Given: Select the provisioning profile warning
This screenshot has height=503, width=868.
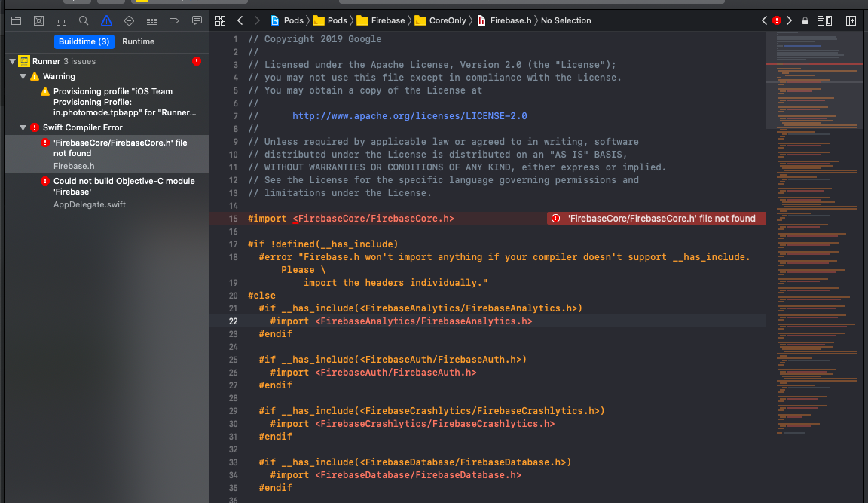Looking at the screenshot, I should pyautogui.click(x=106, y=102).
